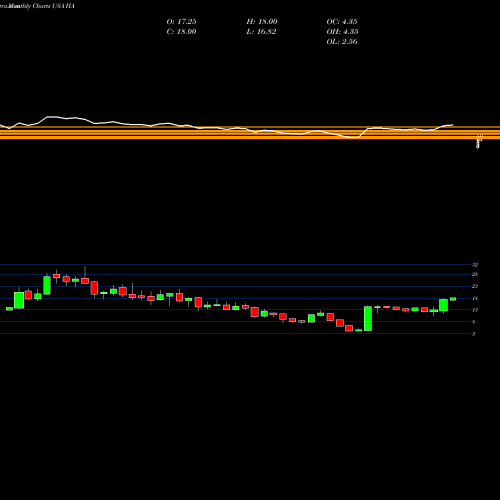Select the close value 'C: 18.00'
500x500 pixels.
pos(181,32)
